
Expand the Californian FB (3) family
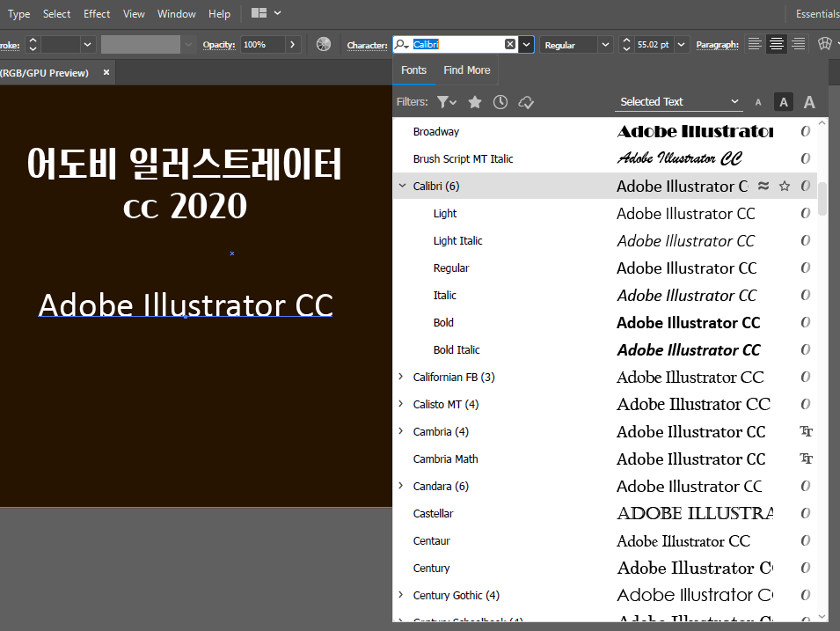coord(401,377)
